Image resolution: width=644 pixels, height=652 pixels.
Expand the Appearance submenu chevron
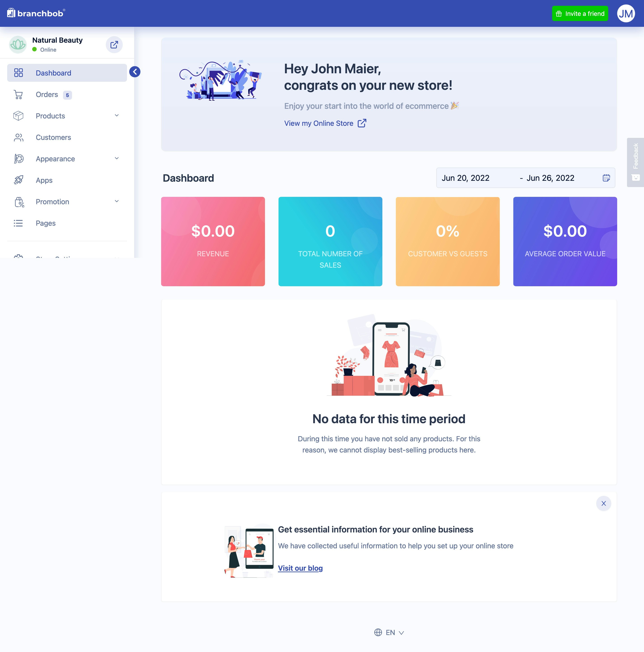coord(117,159)
